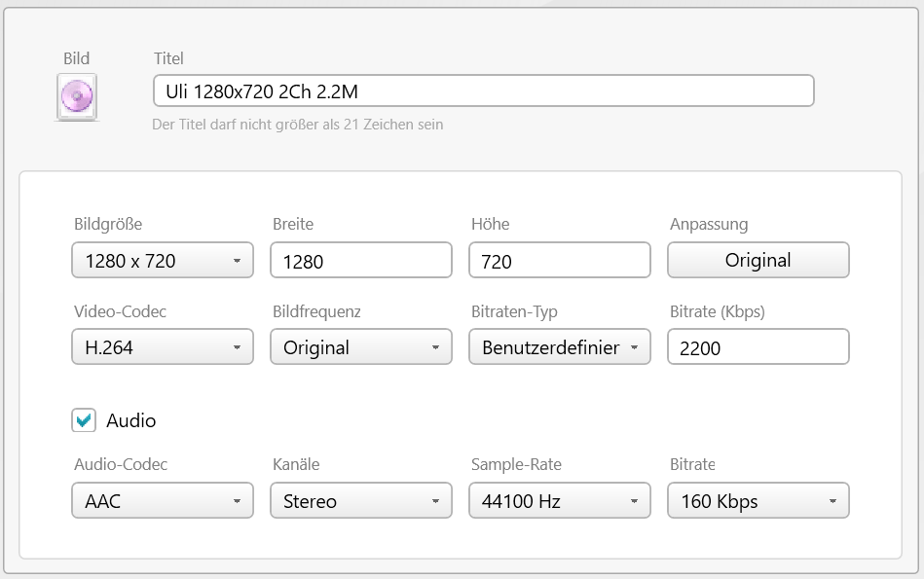Click the 21-character title hint text
The image size is (924, 579).
tap(298, 125)
